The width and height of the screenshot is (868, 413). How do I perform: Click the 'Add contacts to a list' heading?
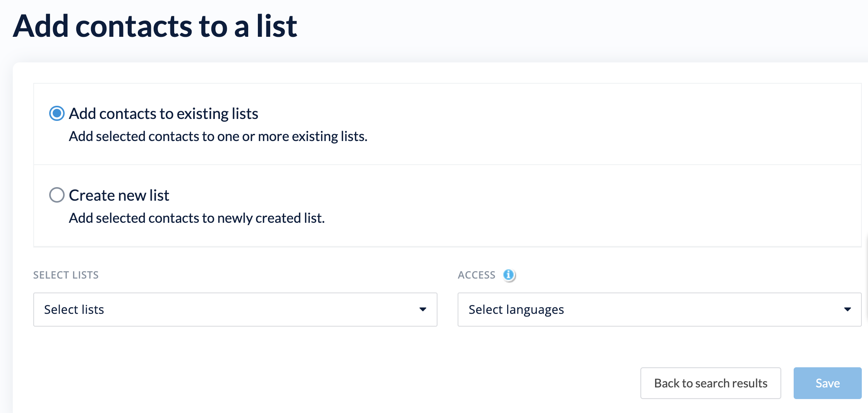[155, 26]
